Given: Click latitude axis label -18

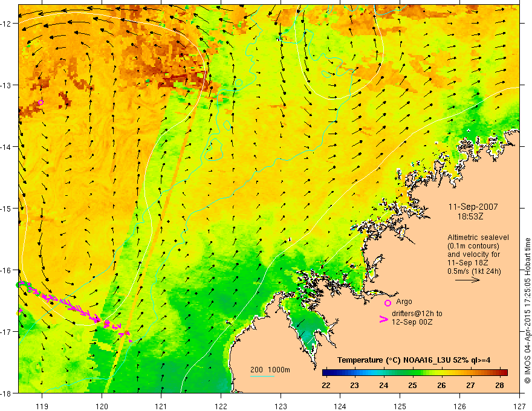Looking at the screenshot, I should click(x=7, y=393).
